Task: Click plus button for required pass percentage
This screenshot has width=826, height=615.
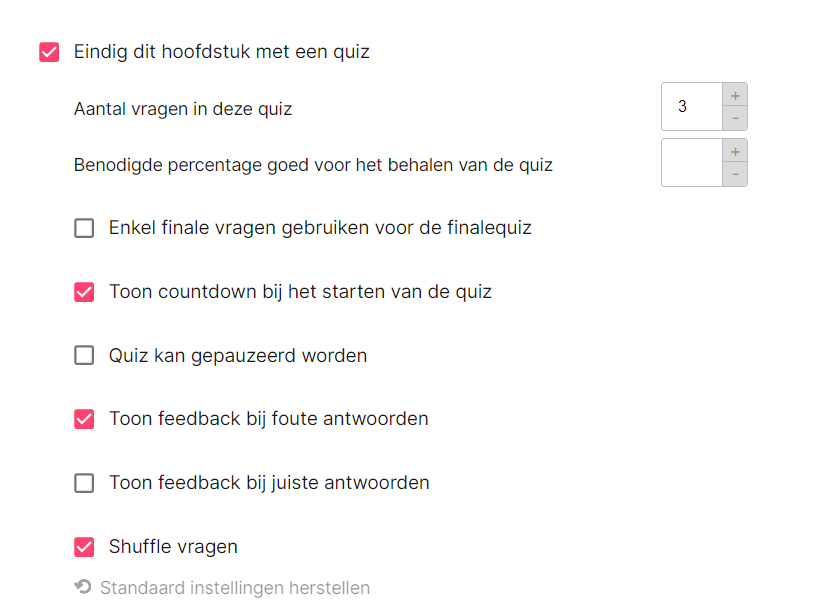Action: click(x=735, y=151)
